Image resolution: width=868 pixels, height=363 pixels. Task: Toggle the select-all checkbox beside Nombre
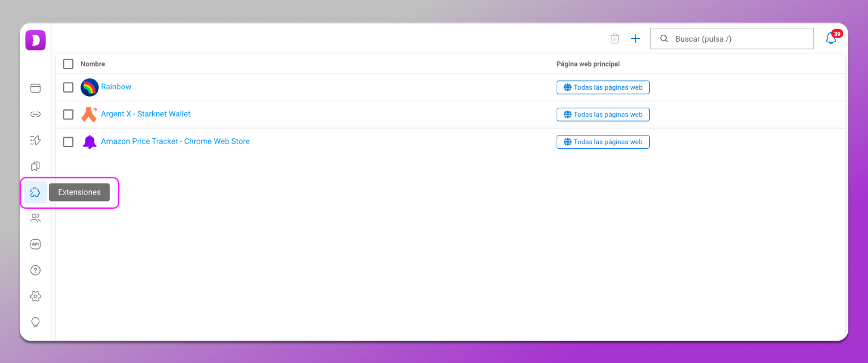click(68, 64)
